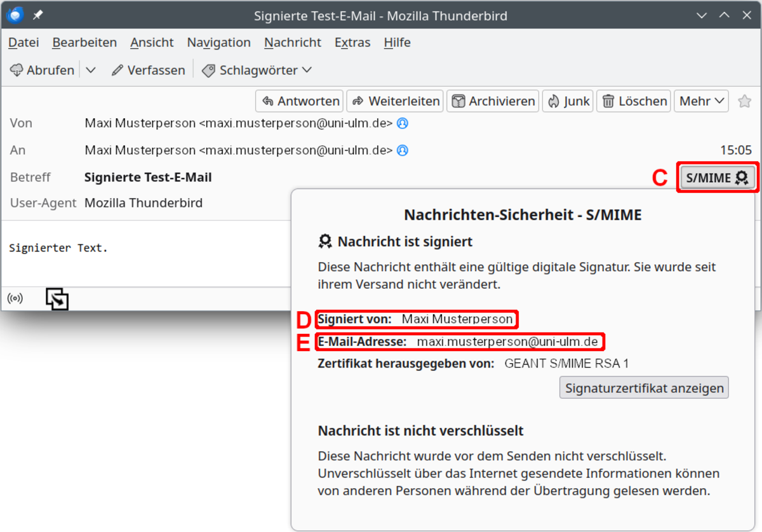Open the Extras menu
762x532 pixels.
pos(352,43)
